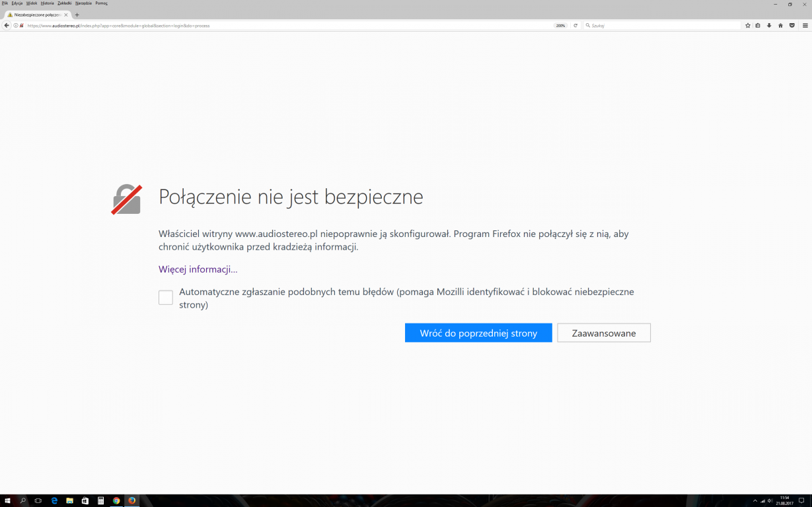This screenshot has height=507, width=812.
Task: Open the Pomoc menu
Action: [x=101, y=3]
